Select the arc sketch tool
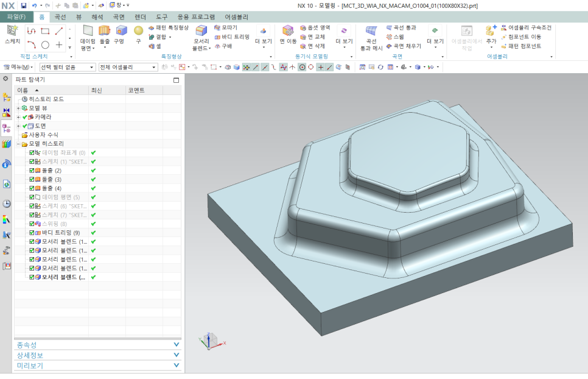The height and width of the screenshot is (379, 588). pos(32,45)
